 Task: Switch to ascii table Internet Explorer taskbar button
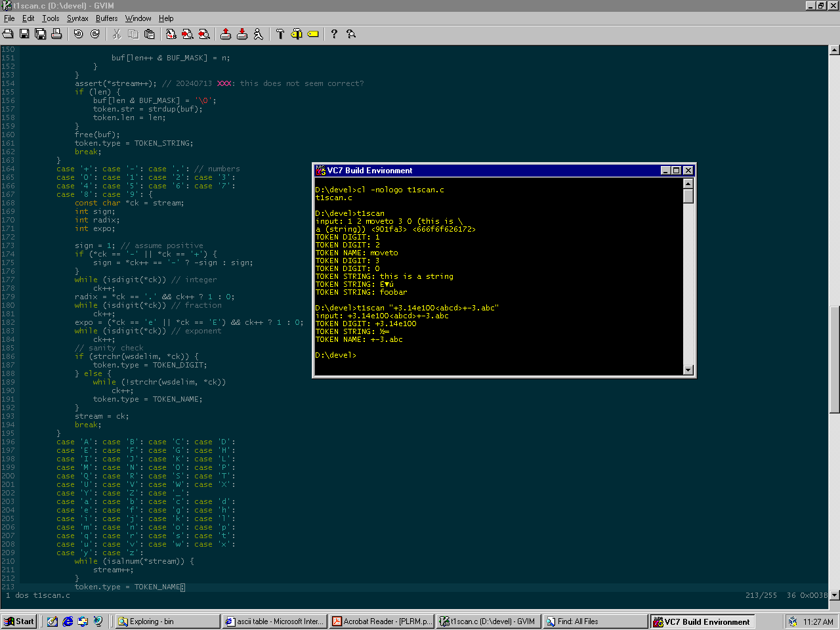[274, 621]
